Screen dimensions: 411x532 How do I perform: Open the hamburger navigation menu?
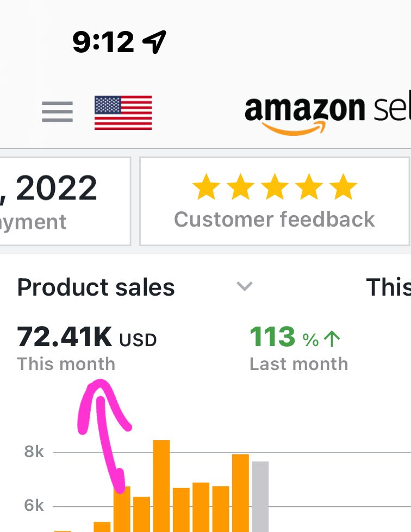pyautogui.click(x=57, y=112)
